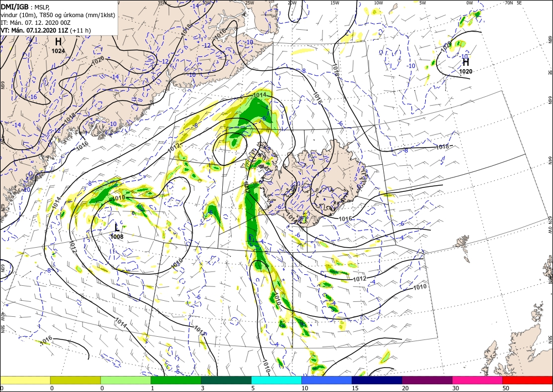Click the 'H' high-pressure marker at upper right
The width and height of the screenshot is (553, 392).
tap(466, 62)
